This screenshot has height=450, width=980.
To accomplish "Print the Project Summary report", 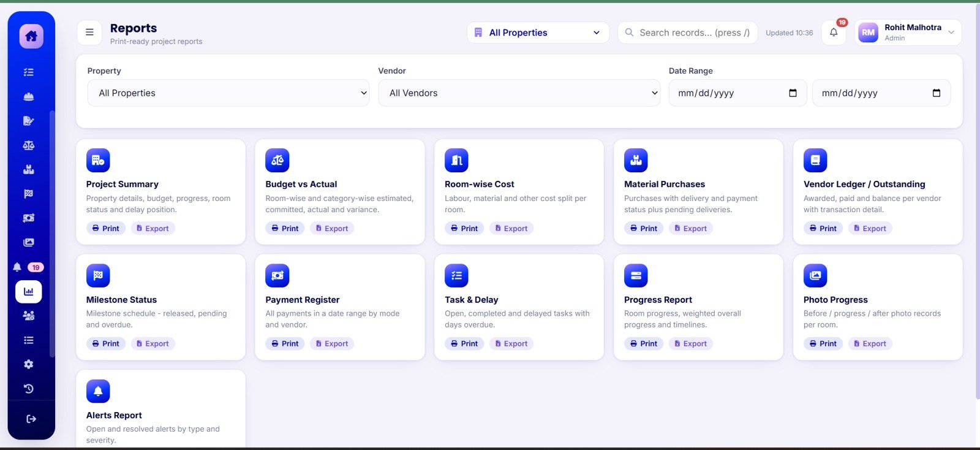I will (106, 229).
